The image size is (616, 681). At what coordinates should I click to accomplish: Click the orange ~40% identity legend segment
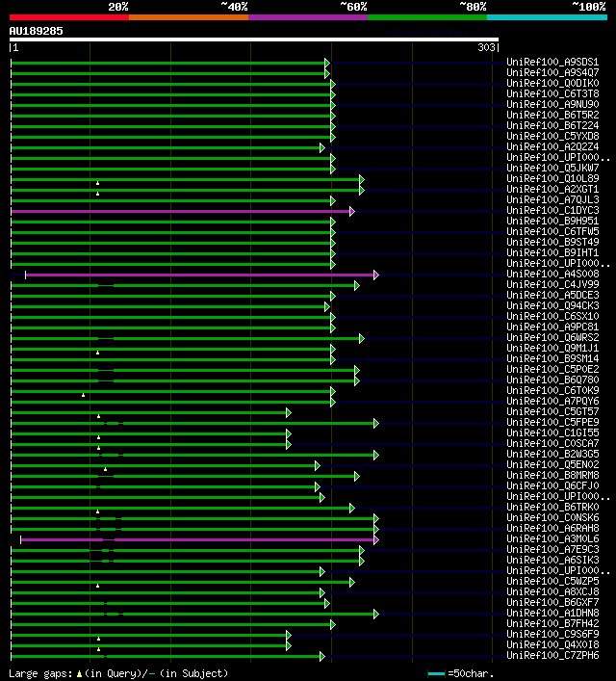tap(189, 17)
